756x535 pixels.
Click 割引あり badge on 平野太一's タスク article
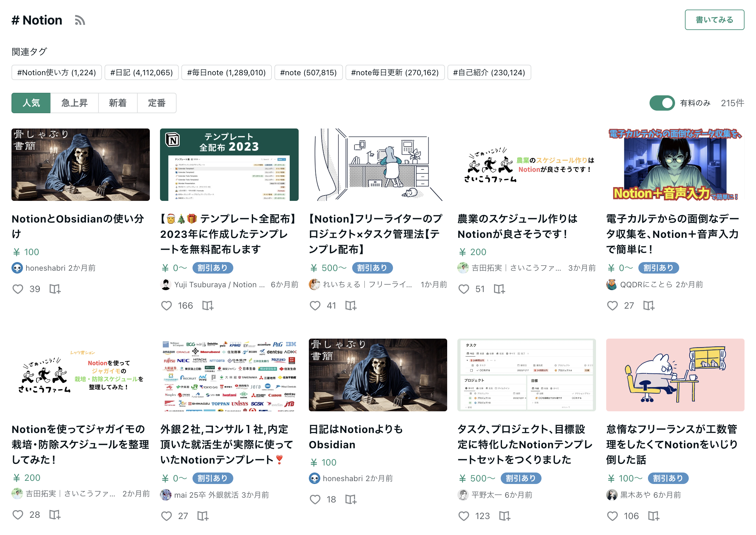[521, 478]
